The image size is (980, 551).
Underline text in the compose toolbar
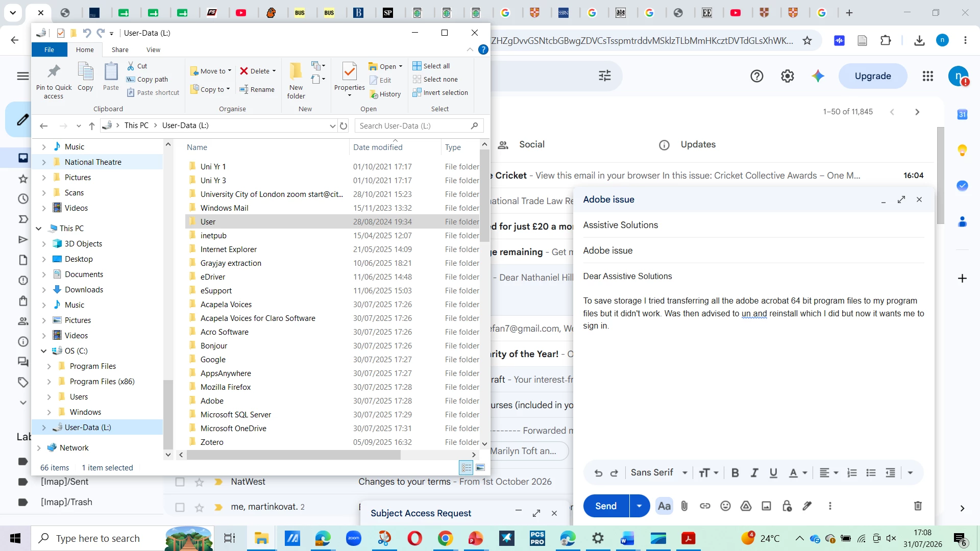(x=773, y=473)
